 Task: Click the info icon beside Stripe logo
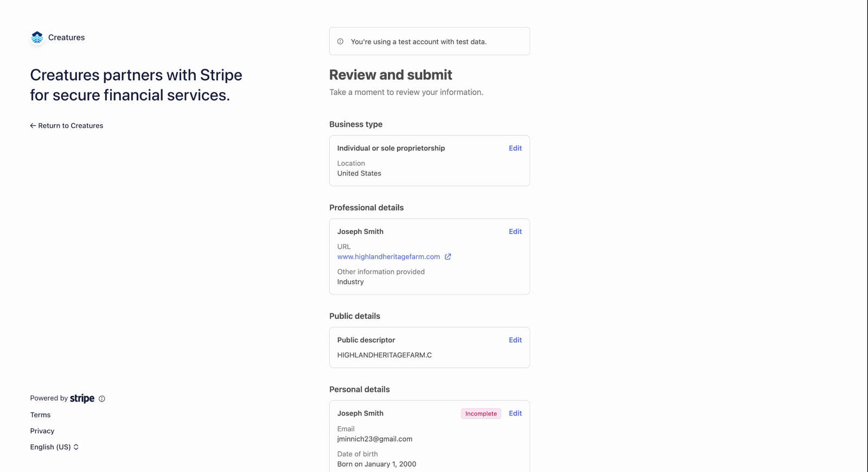[102, 399]
